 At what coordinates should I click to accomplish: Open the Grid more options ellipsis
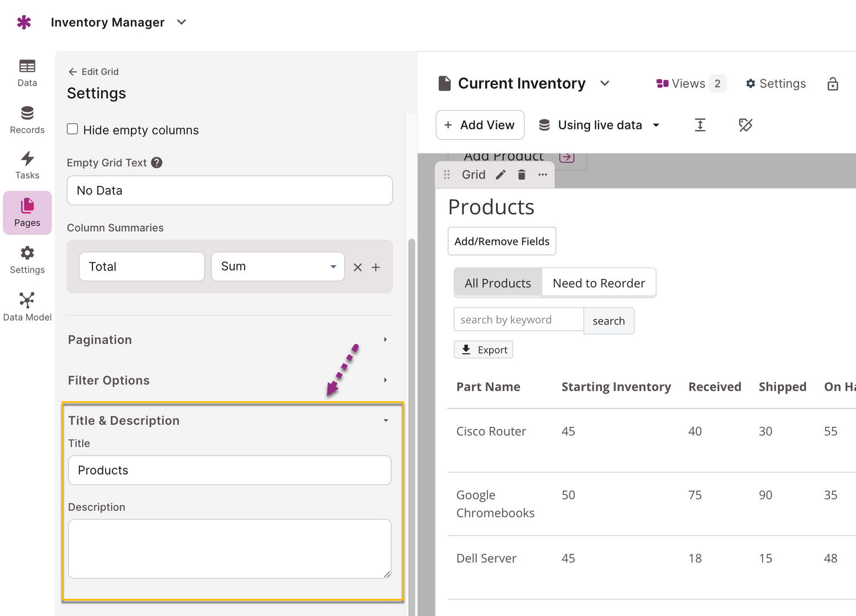tap(543, 175)
